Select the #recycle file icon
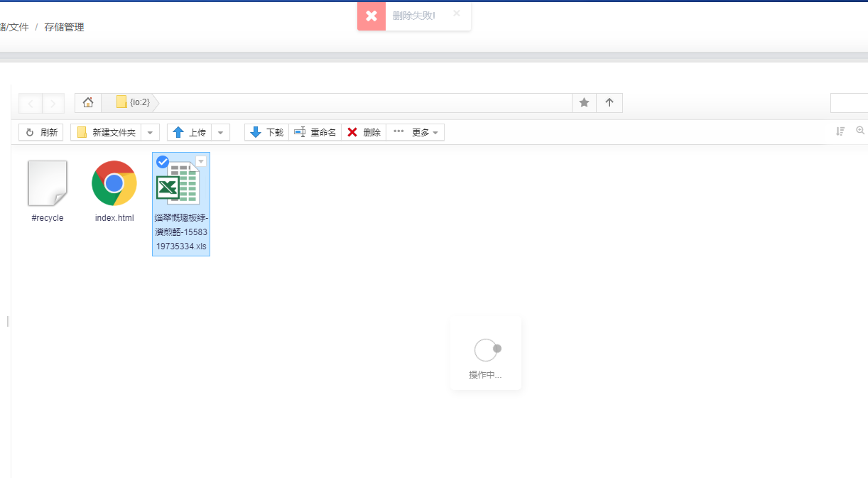868x478 pixels. coord(48,183)
